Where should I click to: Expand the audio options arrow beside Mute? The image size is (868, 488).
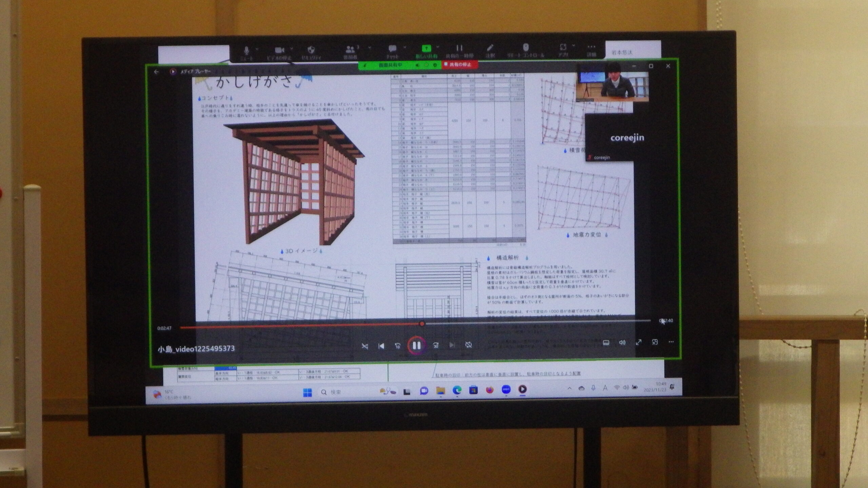pyautogui.click(x=257, y=49)
